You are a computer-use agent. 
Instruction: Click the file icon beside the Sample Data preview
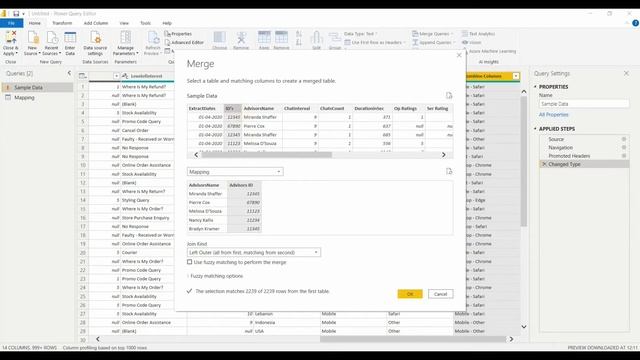point(449,96)
